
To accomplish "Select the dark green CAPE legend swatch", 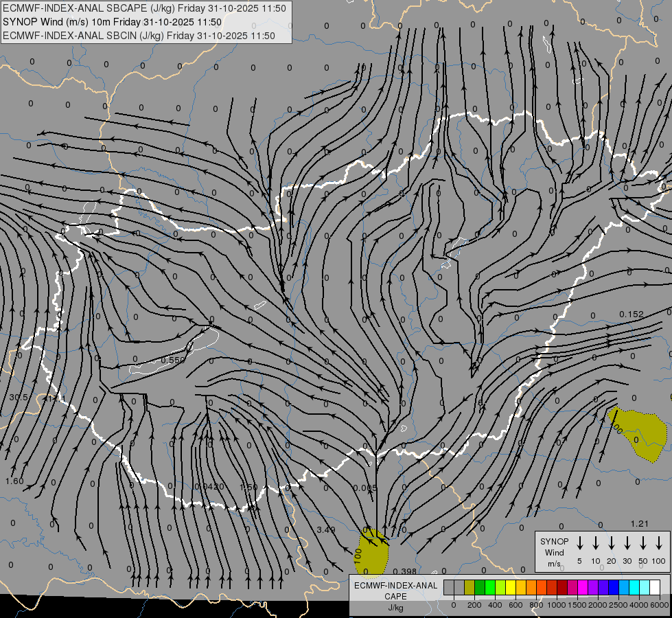I will coord(480,587).
